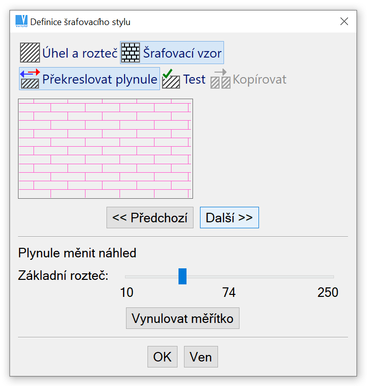This screenshot has height=386, width=368.
Task: Switch to the Šrafovací vzor text tab
Action: point(182,53)
